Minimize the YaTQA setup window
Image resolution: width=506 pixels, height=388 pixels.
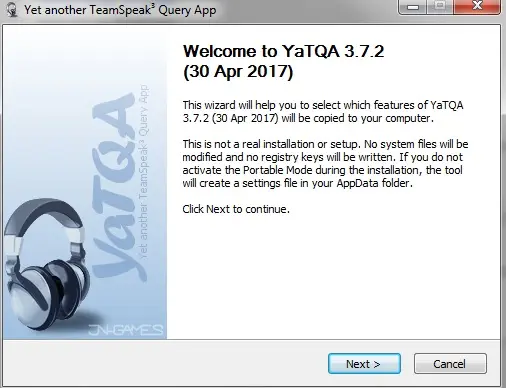coord(413,6)
